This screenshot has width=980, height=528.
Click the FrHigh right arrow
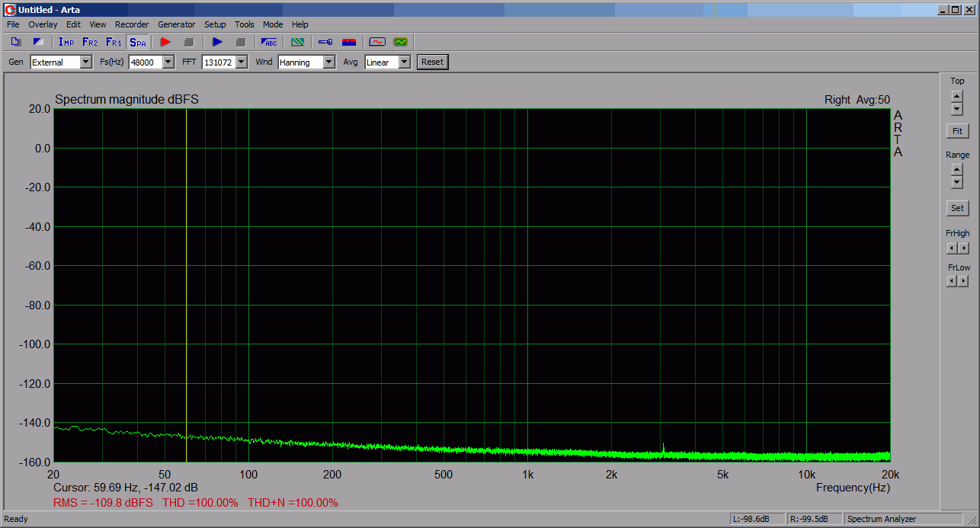click(964, 248)
